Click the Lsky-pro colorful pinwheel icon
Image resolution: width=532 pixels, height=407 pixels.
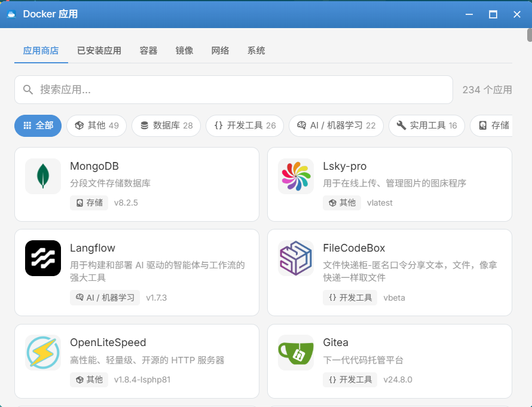click(x=295, y=176)
